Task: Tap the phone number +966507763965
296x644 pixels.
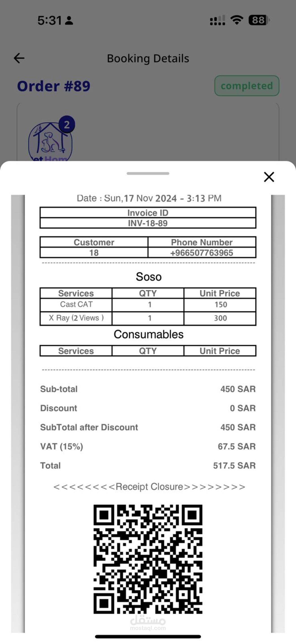Action: pos(202,253)
